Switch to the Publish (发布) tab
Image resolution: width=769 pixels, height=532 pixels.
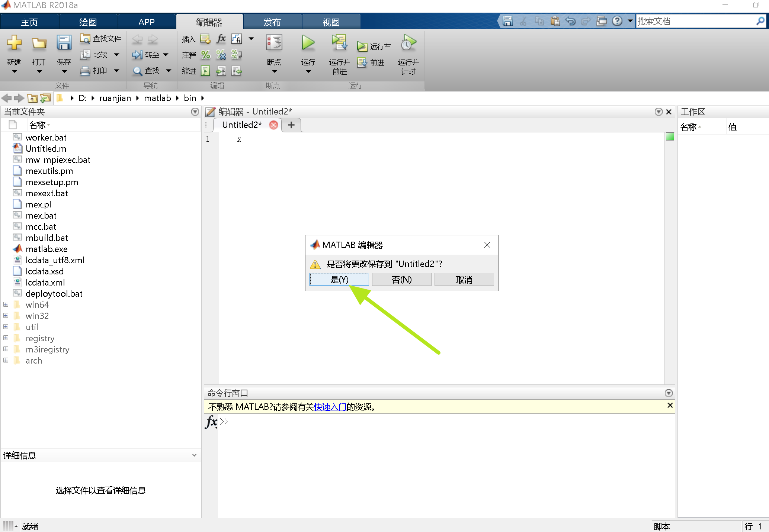point(272,22)
